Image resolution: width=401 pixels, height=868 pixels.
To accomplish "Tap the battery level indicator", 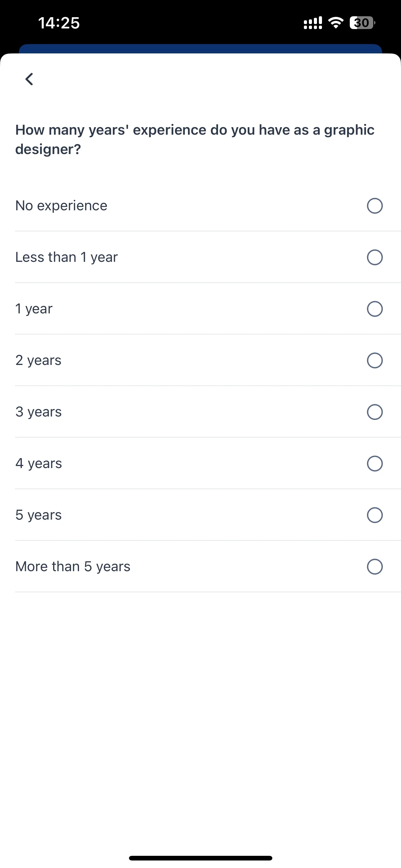I will click(x=362, y=23).
